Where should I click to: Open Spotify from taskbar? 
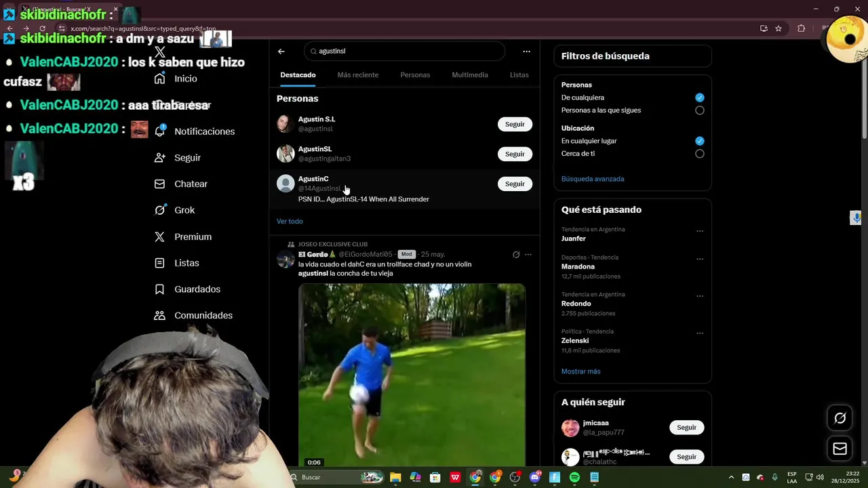point(574,477)
